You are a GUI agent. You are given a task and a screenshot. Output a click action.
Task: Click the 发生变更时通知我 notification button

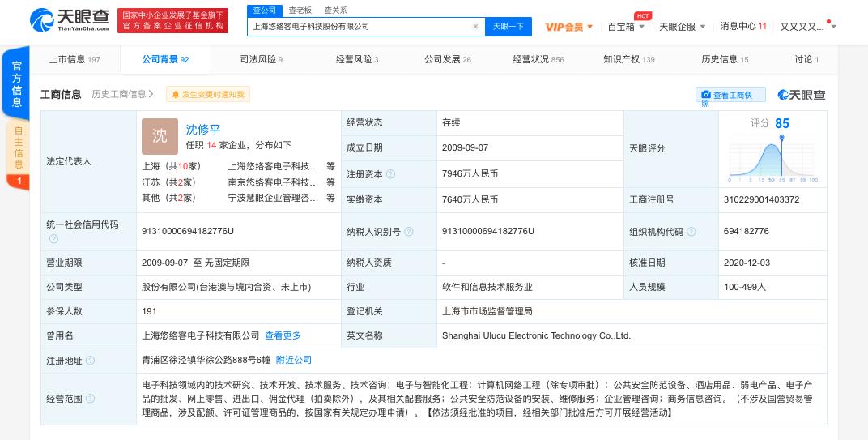point(208,95)
